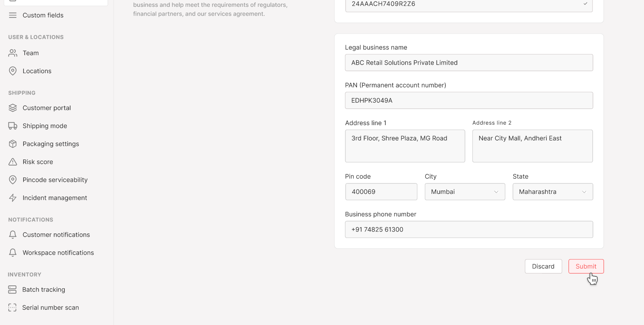644x325 pixels.
Task: Focus the Legal business name field
Action: point(469,63)
